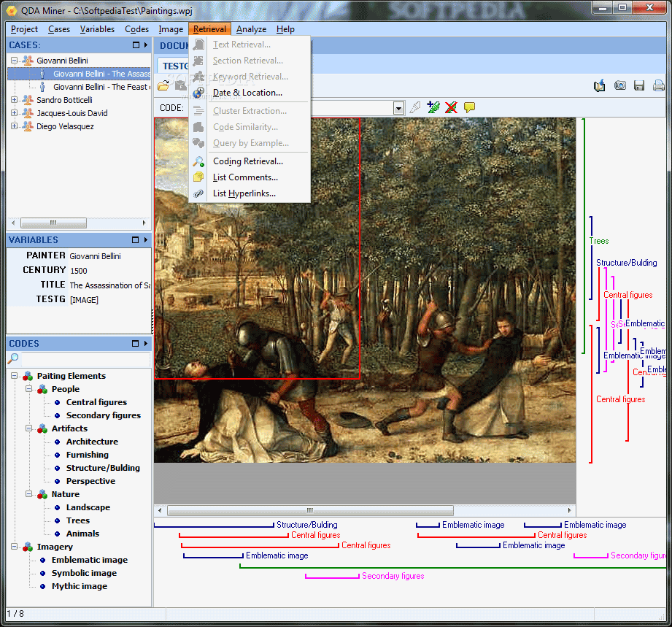Screen dimensions: 672x627
Task: Click left arrow of image horizontal scrollbar
Action: (160, 510)
